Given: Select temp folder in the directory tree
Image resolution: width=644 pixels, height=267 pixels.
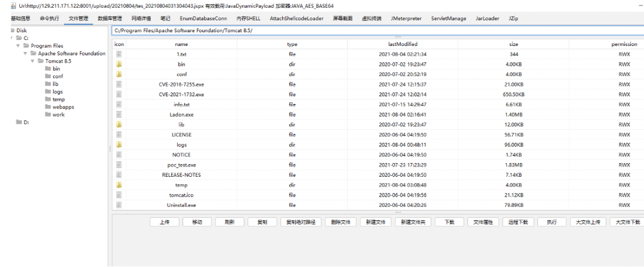Looking at the screenshot, I should (58, 100).
